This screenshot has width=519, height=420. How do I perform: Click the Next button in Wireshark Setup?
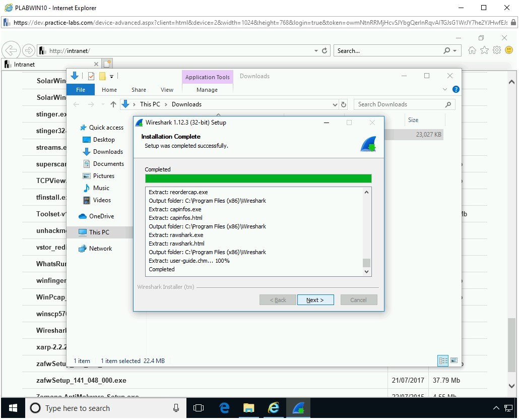[x=315, y=300]
